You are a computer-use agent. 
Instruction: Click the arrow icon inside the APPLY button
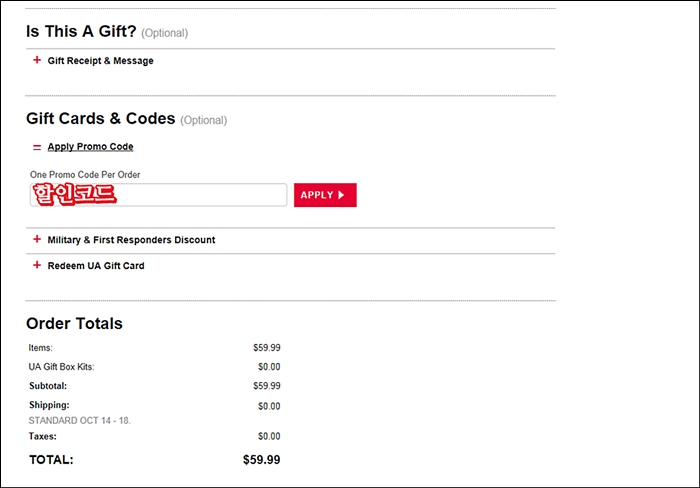(341, 195)
